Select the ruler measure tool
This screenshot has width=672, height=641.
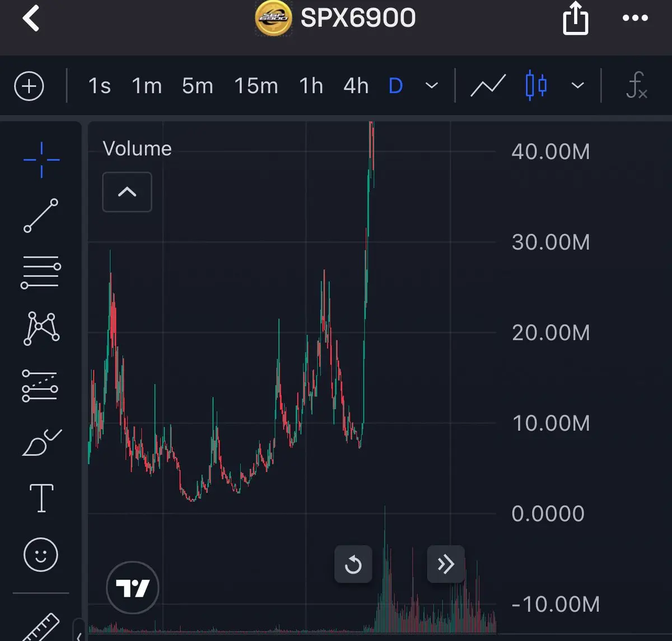pos(40,628)
